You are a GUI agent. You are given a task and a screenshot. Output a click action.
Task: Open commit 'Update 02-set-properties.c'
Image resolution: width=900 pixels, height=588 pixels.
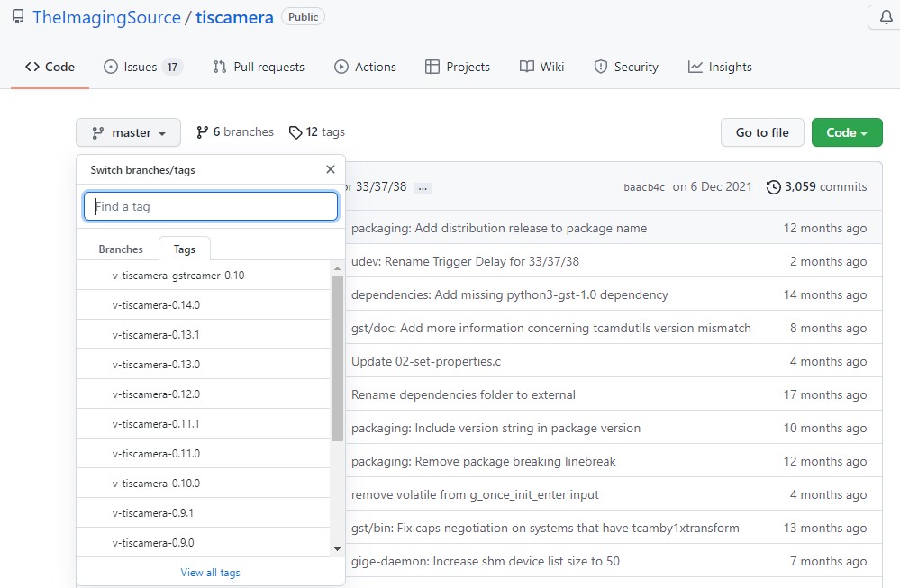coord(426,361)
